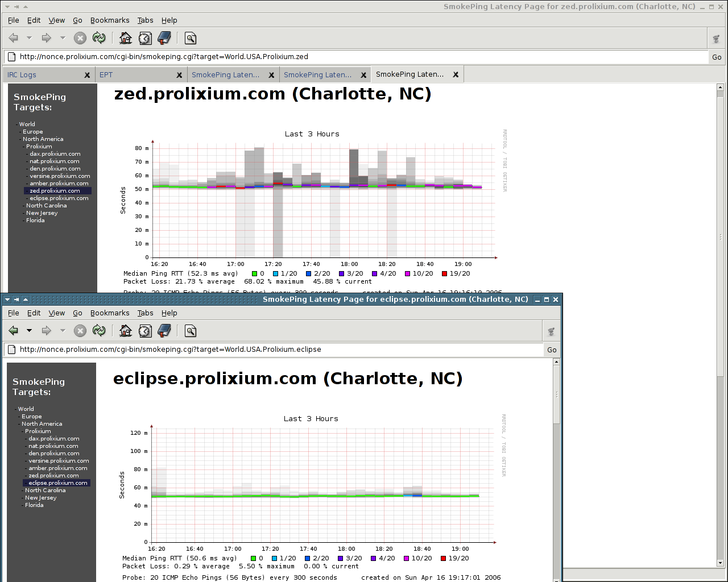This screenshot has width=728, height=582.
Task: Open Edit menu in eclipse window
Action: tap(34, 313)
